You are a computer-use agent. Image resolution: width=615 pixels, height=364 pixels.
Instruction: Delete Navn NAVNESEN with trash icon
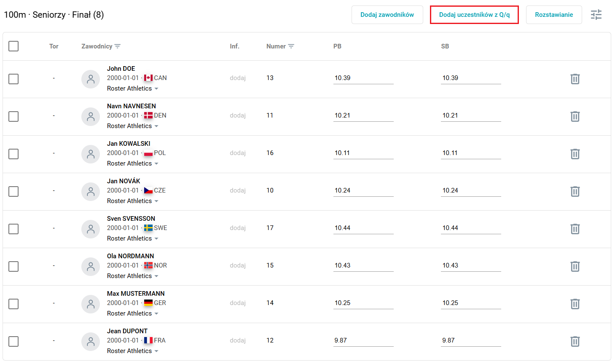(x=575, y=116)
